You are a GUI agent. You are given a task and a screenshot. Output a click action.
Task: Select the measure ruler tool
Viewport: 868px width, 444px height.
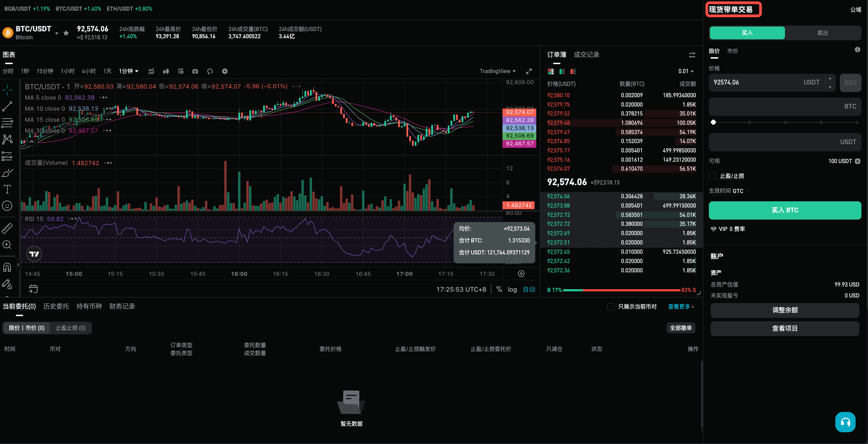tap(7, 228)
